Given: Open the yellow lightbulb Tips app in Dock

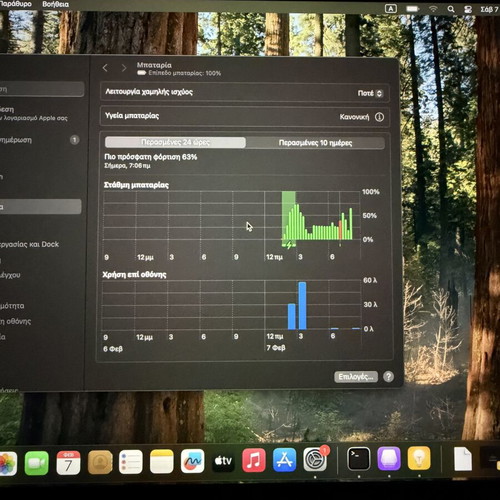Looking at the screenshot, I should tap(419, 458).
